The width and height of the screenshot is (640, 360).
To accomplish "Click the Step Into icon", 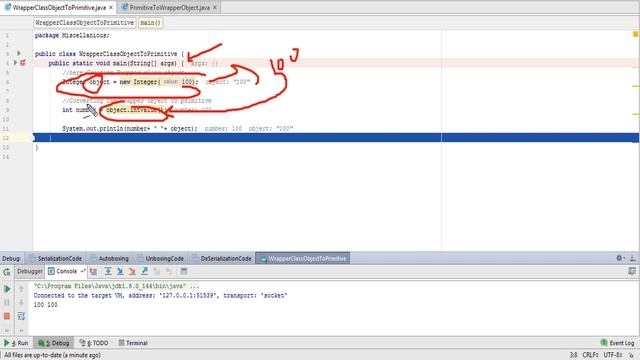I will [x=120, y=271].
